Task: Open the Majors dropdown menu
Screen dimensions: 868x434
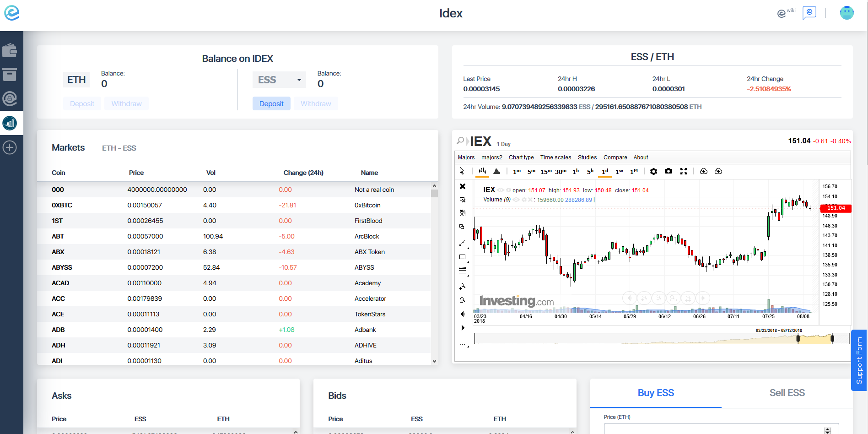Action: click(466, 157)
